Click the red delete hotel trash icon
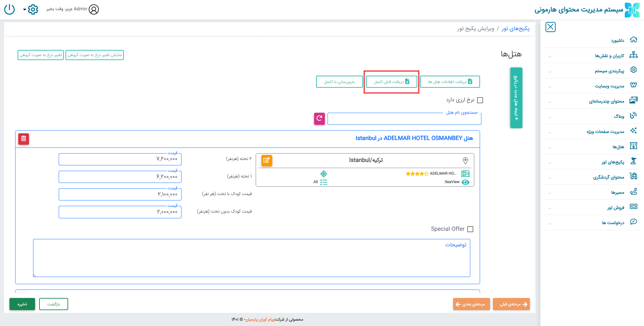The image size is (644, 326). coord(24,139)
